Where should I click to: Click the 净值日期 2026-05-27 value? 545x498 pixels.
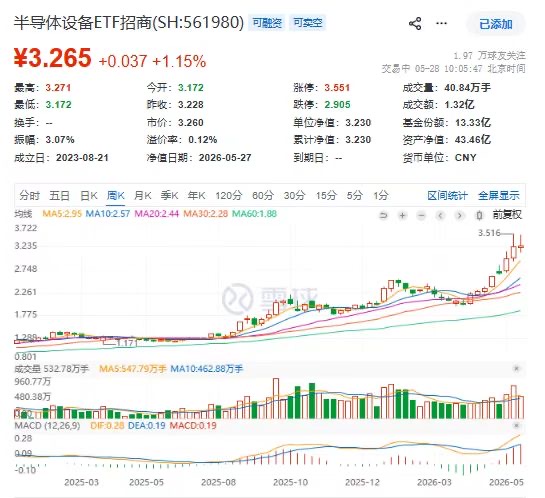225,158
